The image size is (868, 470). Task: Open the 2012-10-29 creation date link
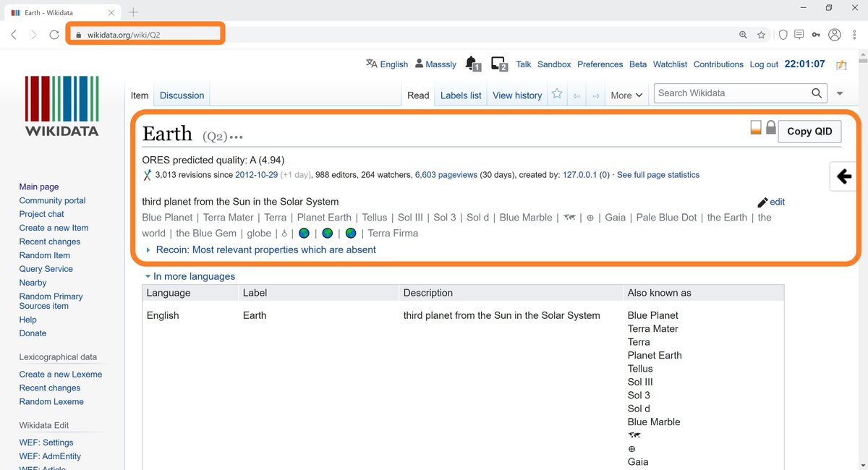(256, 175)
